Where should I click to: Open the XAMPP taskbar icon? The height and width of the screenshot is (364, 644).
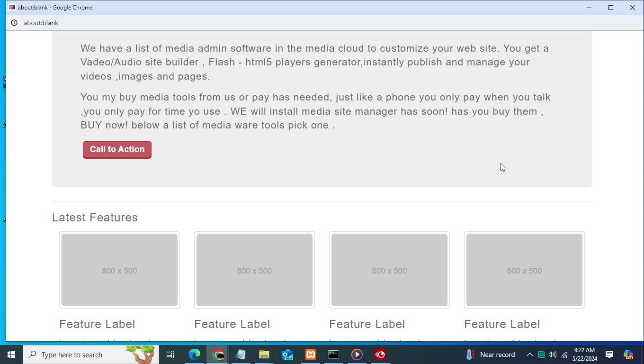tap(311, 355)
